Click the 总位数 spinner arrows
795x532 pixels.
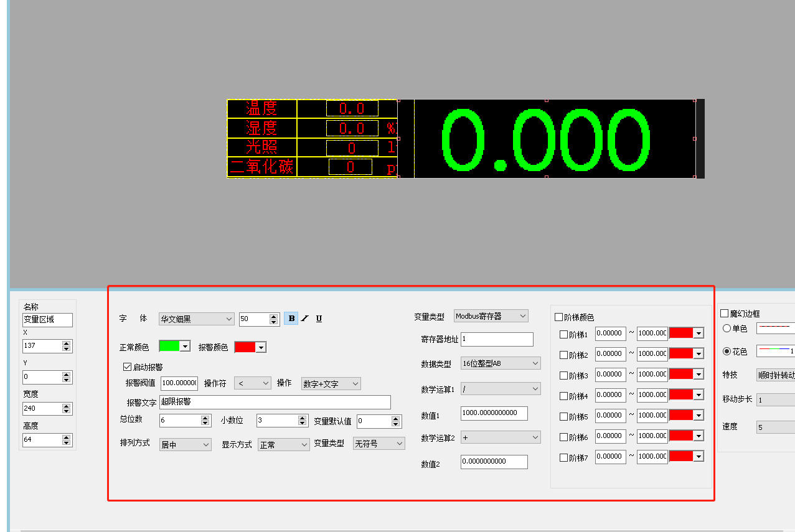pyautogui.click(x=205, y=421)
